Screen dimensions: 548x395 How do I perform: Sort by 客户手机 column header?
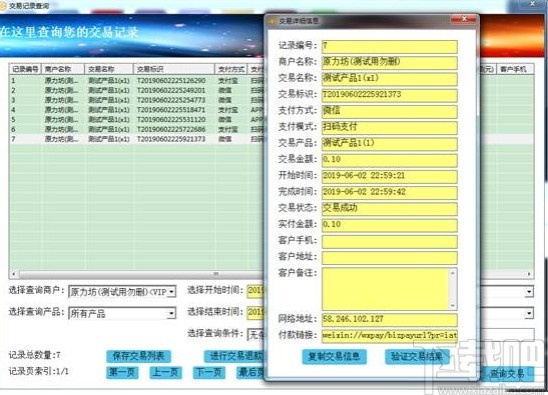coord(515,69)
